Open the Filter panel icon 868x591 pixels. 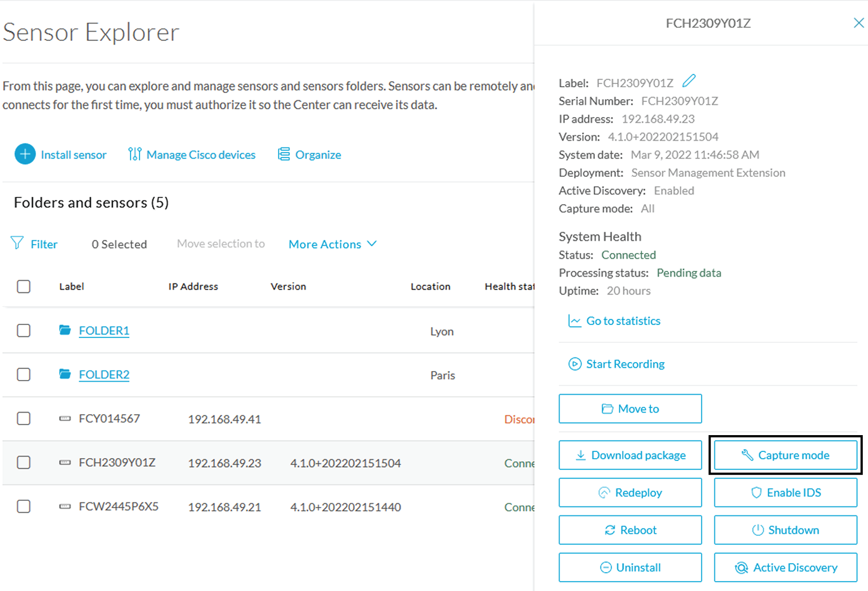(17, 243)
